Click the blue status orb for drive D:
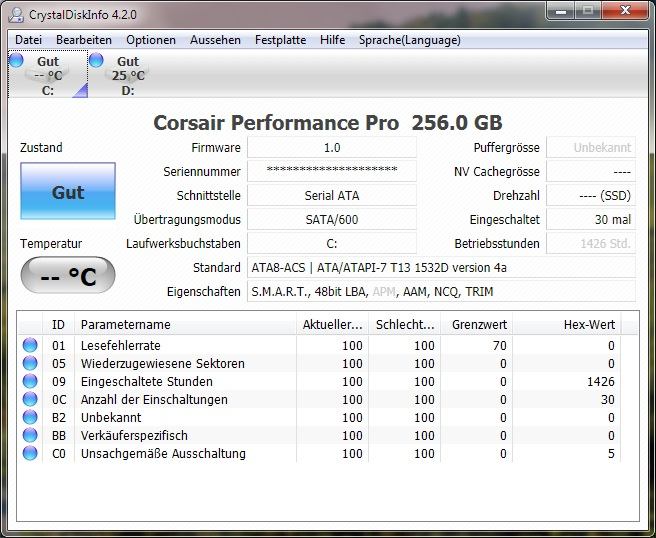The height and width of the screenshot is (538, 656). coord(96,60)
